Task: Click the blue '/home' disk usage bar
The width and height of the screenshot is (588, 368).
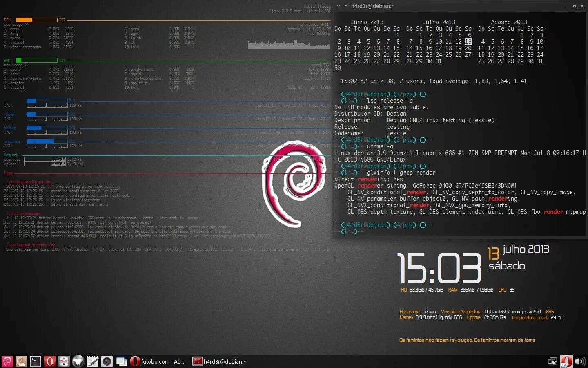Action: coord(47,114)
